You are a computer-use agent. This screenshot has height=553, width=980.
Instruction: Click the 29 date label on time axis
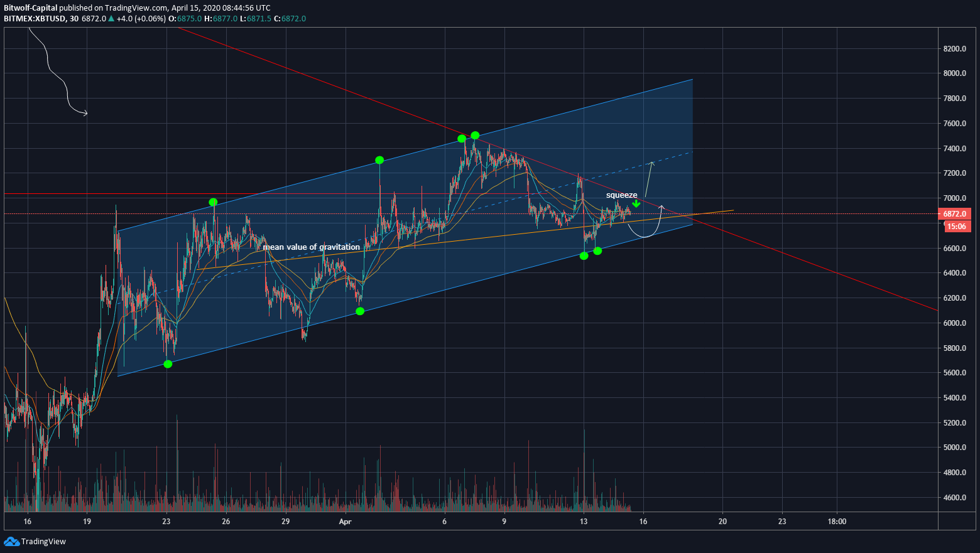tap(285, 522)
